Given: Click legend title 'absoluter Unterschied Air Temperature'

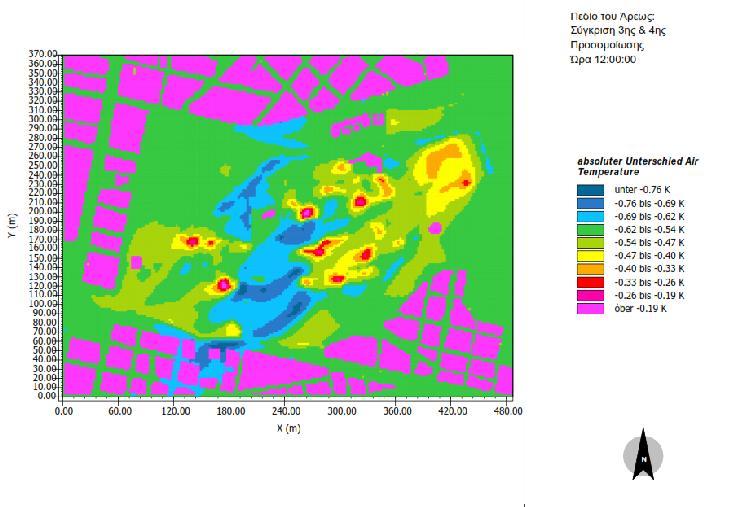Looking at the screenshot, I should (x=638, y=166).
